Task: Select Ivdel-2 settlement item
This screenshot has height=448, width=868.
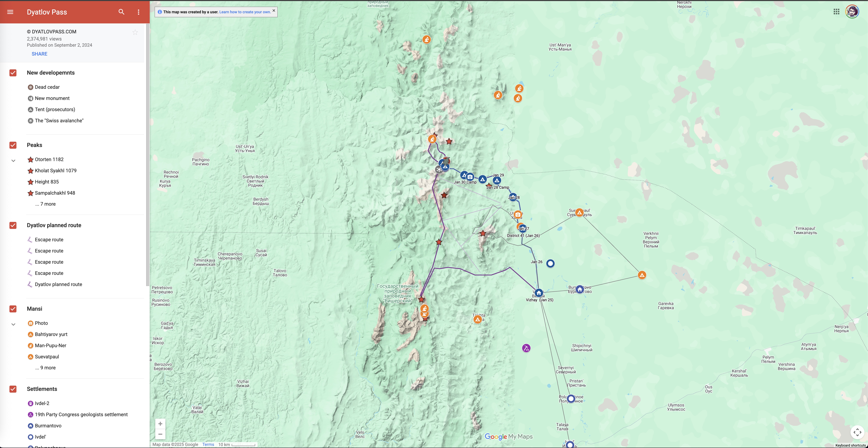Action: pyautogui.click(x=42, y=403)
